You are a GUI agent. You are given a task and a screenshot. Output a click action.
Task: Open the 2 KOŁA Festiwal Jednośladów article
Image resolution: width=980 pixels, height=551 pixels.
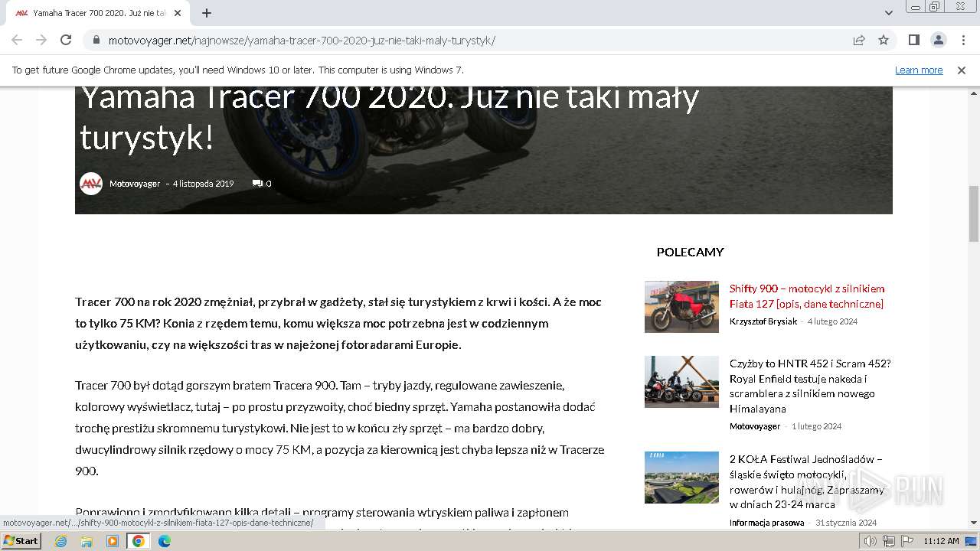coord(807,481)
